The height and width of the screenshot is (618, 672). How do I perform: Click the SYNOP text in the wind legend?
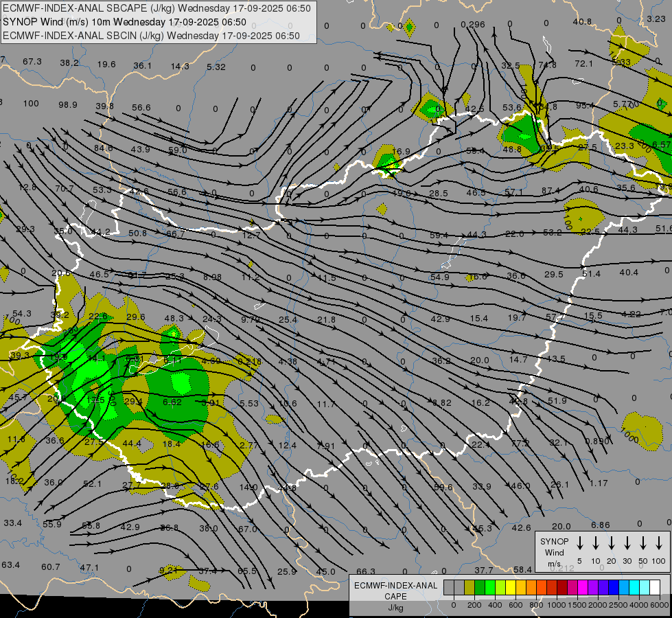554,541
